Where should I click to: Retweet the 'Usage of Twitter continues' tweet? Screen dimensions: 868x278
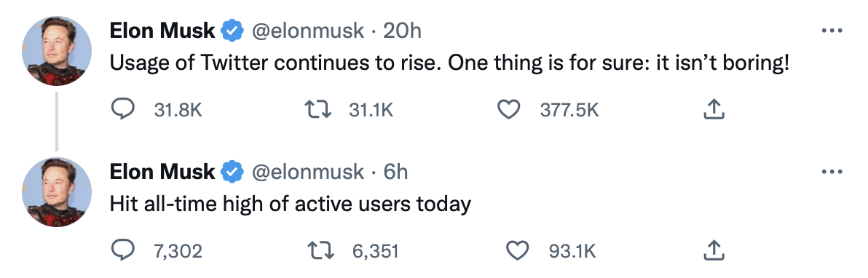coord(318,110)
